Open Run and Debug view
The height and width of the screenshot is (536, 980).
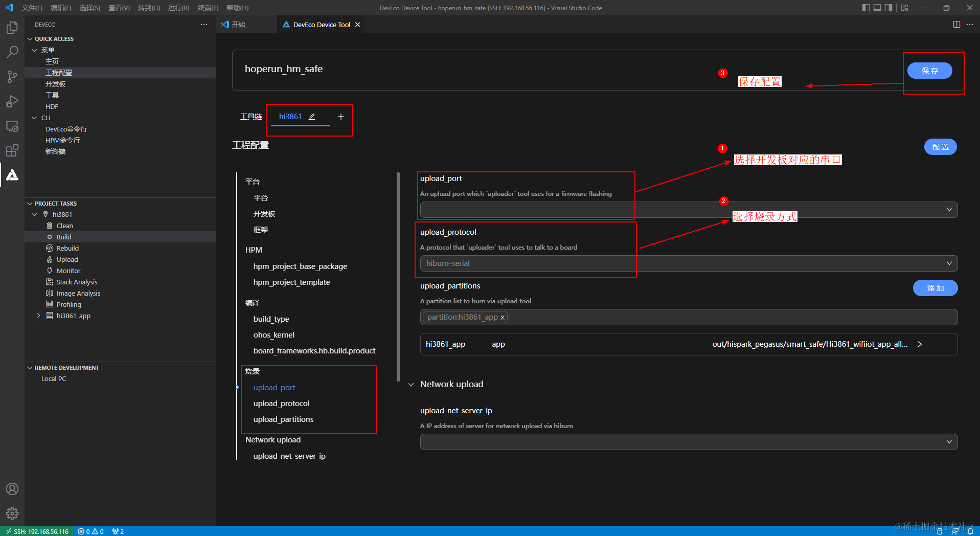pyautogui.click(x=12, y=101)
